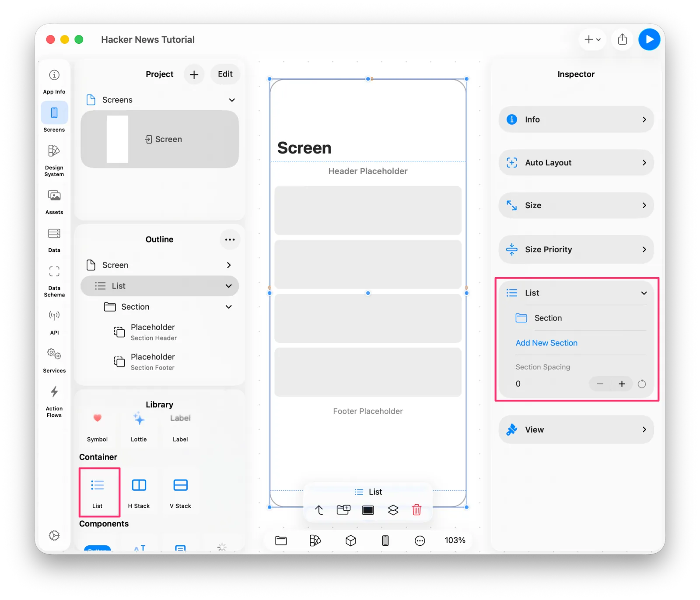Click the red trash delete icon
Screen dimensions: 700x600
coord(416,510)
